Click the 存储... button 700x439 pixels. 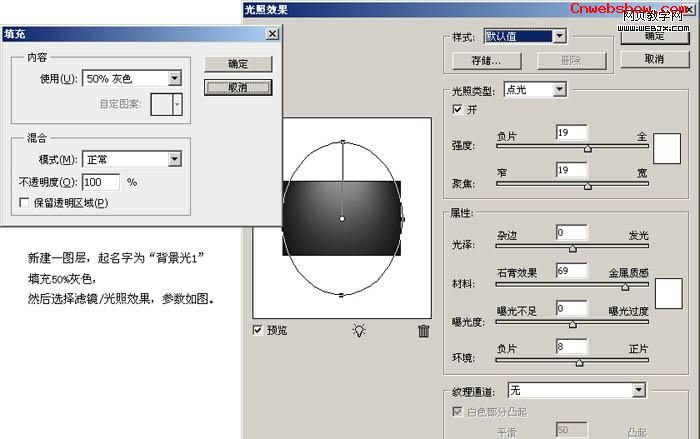487,61
